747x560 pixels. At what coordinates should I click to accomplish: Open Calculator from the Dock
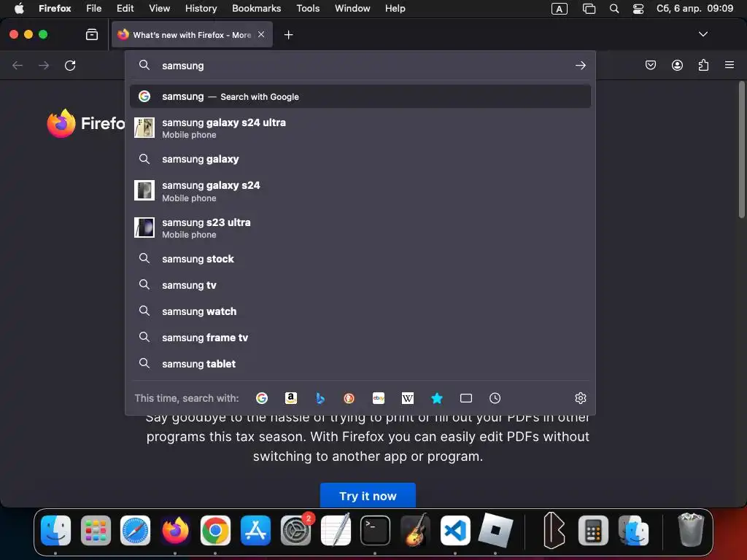pyautogui.click(x=593, y=530)
